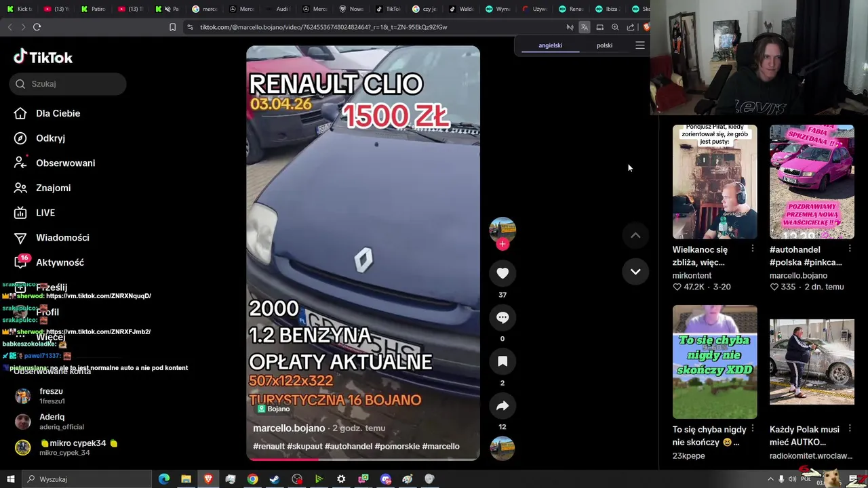Show hidden system tray icons
This screenshot has height=488, width=868.
(x=770, y=479)
